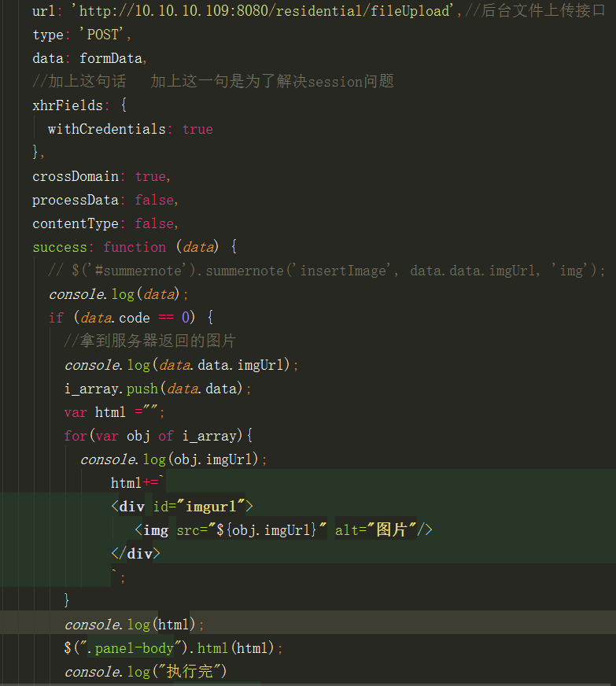Click the console.log(data) statement
Image resolution: width=616 pixels, height=686 pixels.
click(x=118, y=294)
